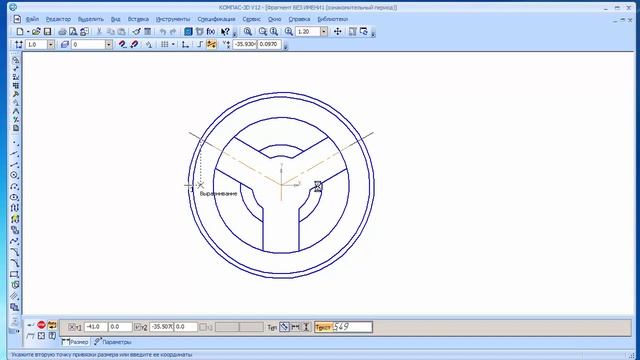The image size is (640, 360).
Task: Open the Выделить menu
Action: pyautogui.click(x=91, y=19)
